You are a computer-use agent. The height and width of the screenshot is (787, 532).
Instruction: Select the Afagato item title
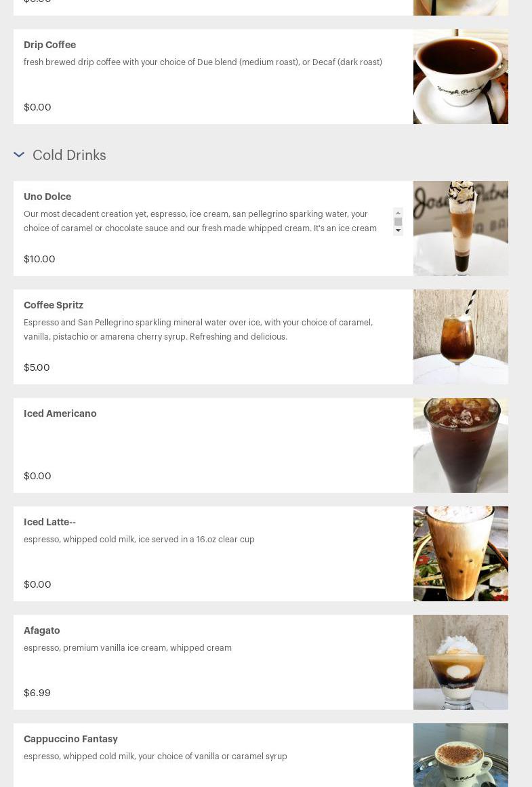41,630
